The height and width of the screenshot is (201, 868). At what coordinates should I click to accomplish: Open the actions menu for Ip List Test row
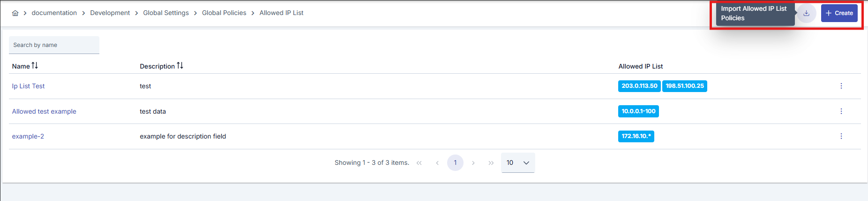coord(841,86)
